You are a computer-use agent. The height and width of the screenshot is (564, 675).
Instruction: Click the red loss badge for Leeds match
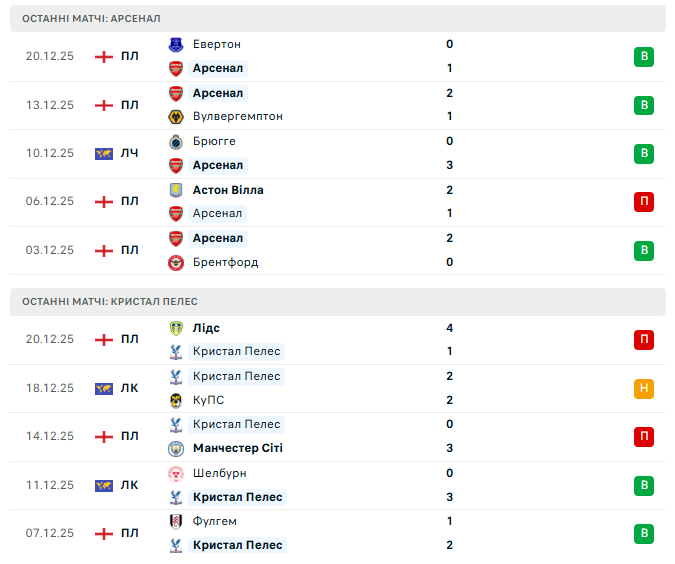point(644,340)
